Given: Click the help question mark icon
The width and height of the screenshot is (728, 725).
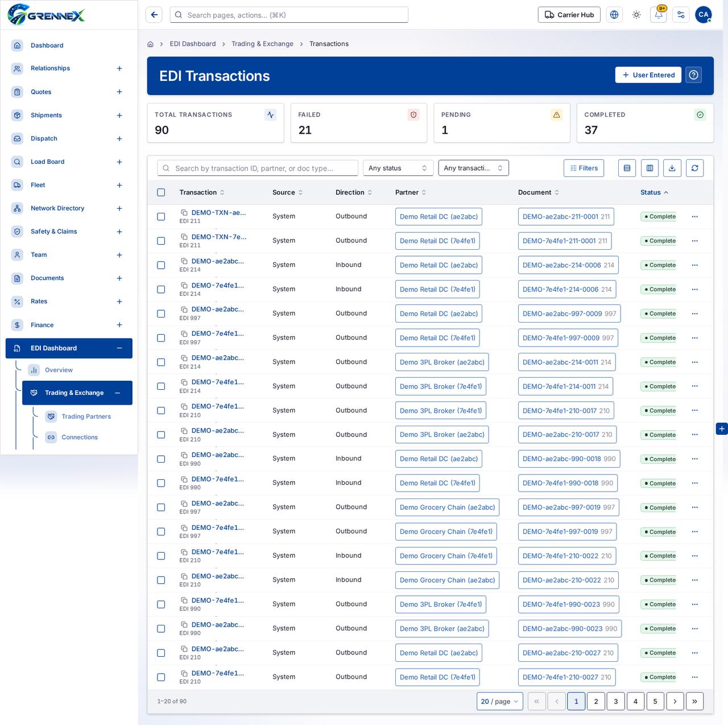Looking at the screenshot, I should (693, 75).
